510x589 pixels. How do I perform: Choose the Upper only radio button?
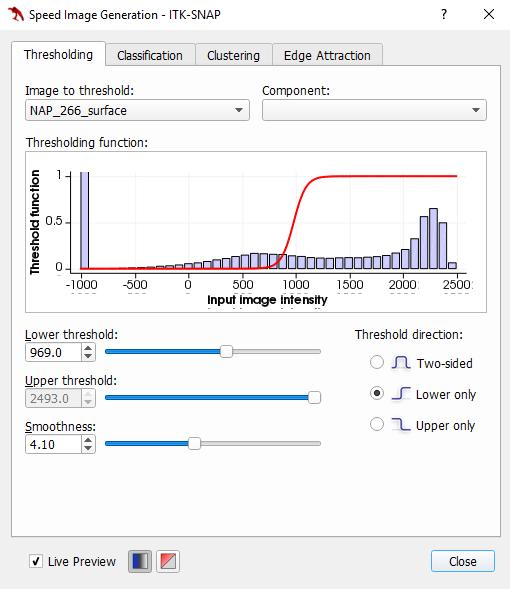(377, 424)
